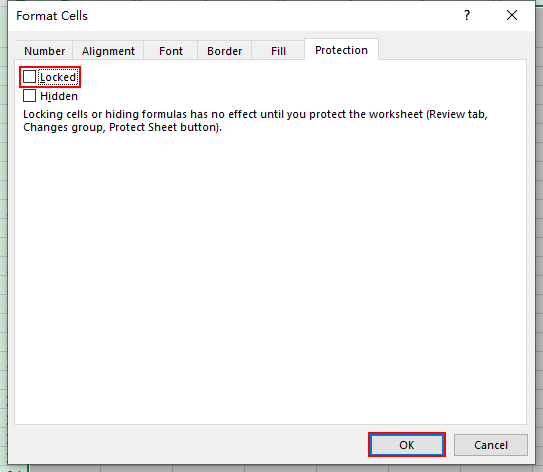Click the spreadsheet strip left of dialog
The width and height of the screenshot is (543, 472).
3,235
